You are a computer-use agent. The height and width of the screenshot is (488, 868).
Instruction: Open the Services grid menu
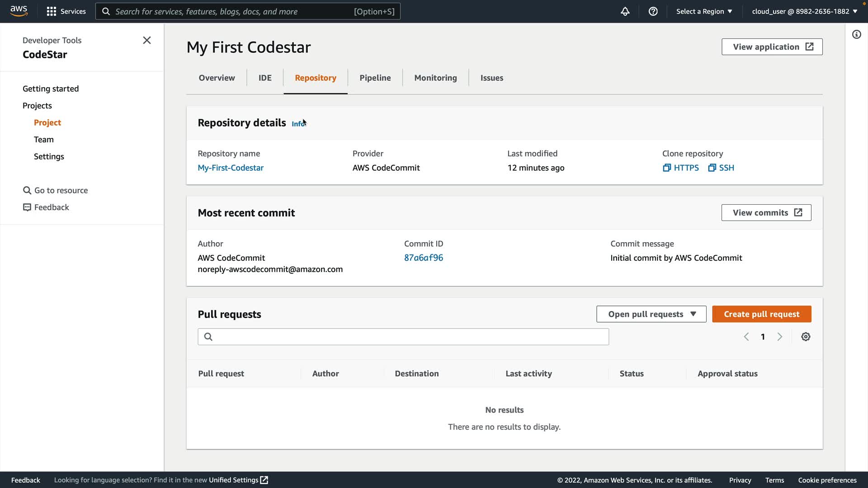[x=66, y=11]
